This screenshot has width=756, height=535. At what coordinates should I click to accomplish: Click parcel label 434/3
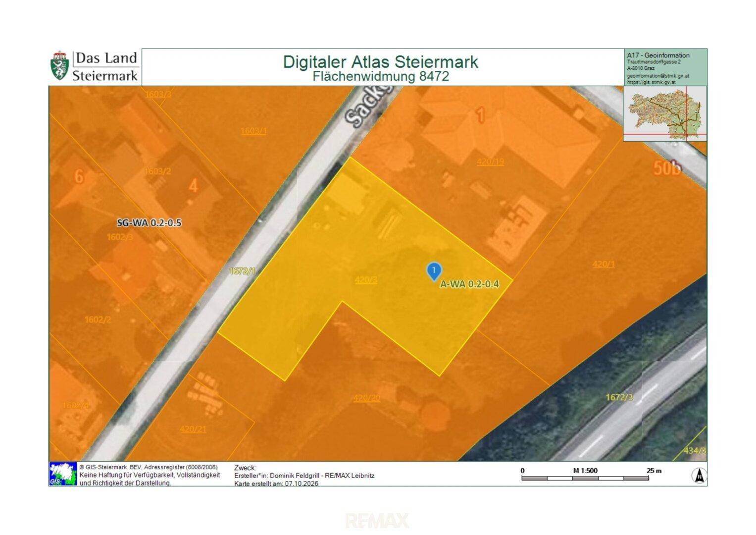695,450
